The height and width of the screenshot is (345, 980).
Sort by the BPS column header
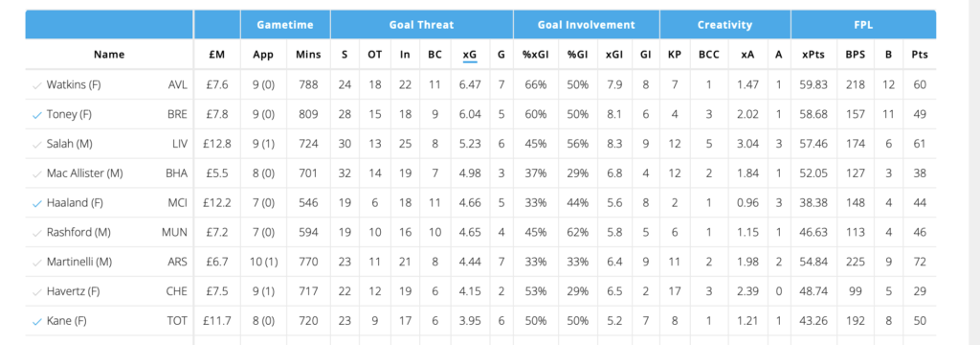[x=855, y=55]
